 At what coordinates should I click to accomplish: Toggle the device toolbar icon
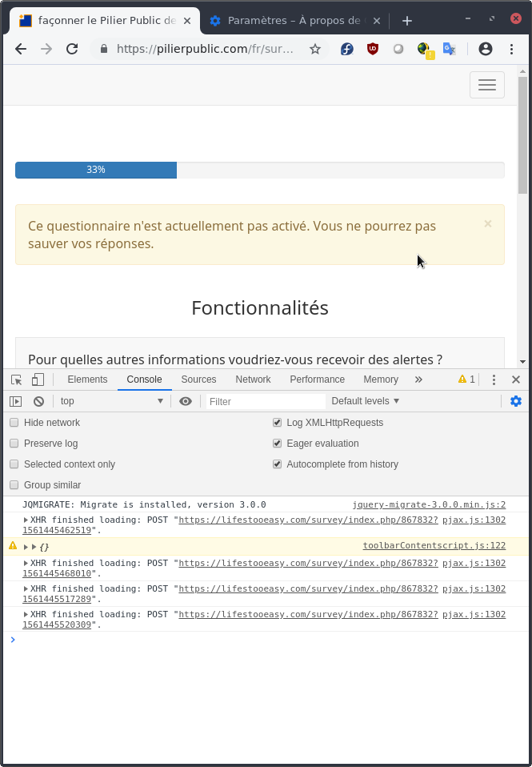tap(38, 379)
